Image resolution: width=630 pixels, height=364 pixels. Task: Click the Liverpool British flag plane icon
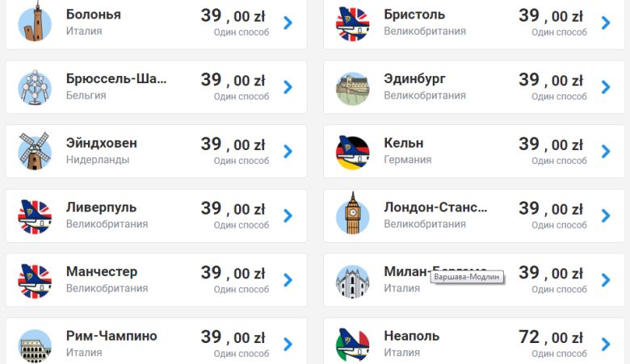(35, 215)
